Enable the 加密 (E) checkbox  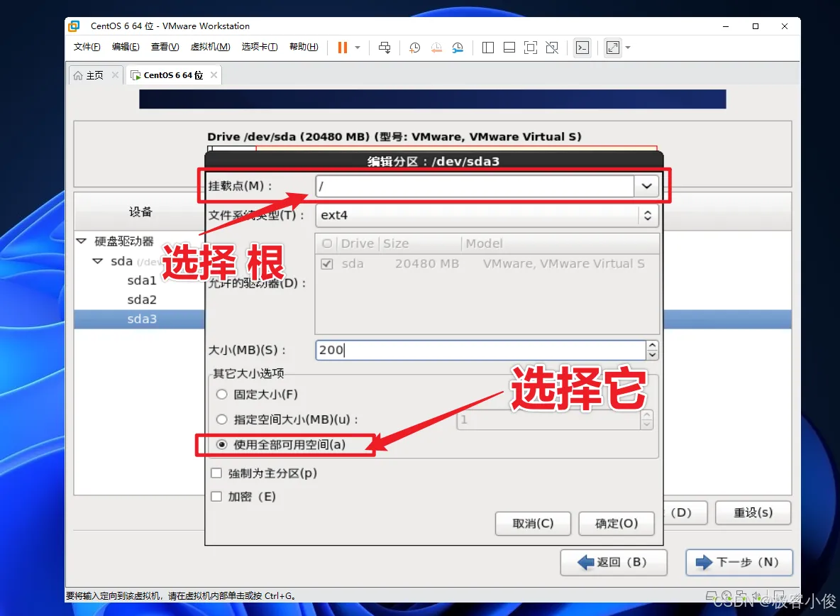216,497
